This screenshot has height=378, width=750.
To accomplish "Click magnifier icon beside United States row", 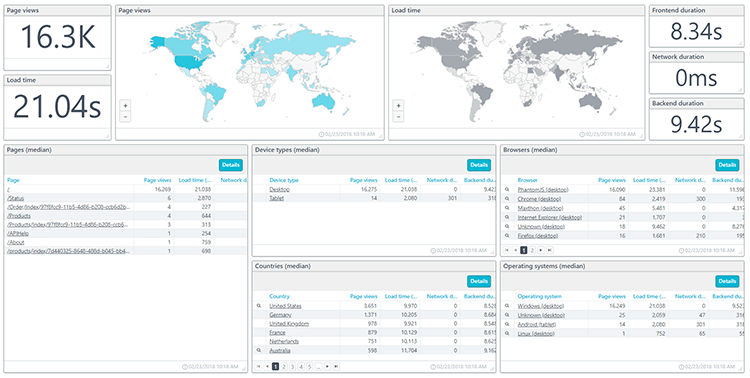I will click(x=259, y=306).
